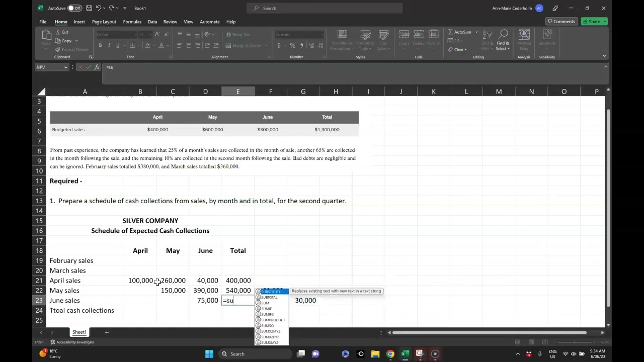Choose SUBTOTAL from the function list

tap(272, 298)
